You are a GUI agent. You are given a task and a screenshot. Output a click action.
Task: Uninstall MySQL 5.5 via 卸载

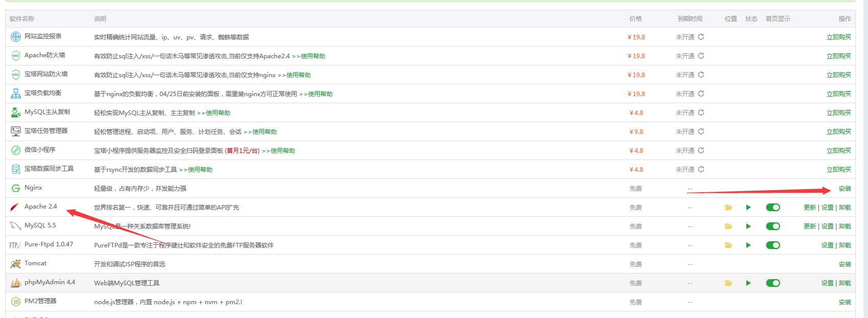[x=845, y=226]
